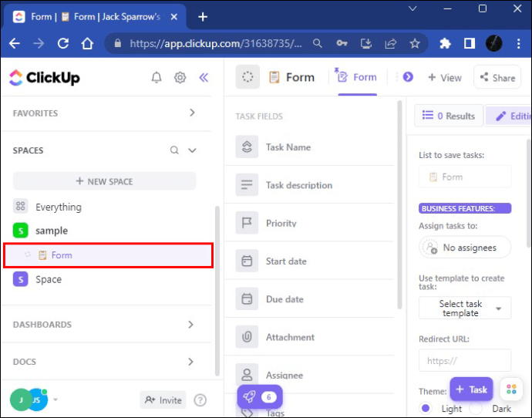The image size is (532, 418).
Task: Select the Form browser tab
Action: (x=95, y=17)
